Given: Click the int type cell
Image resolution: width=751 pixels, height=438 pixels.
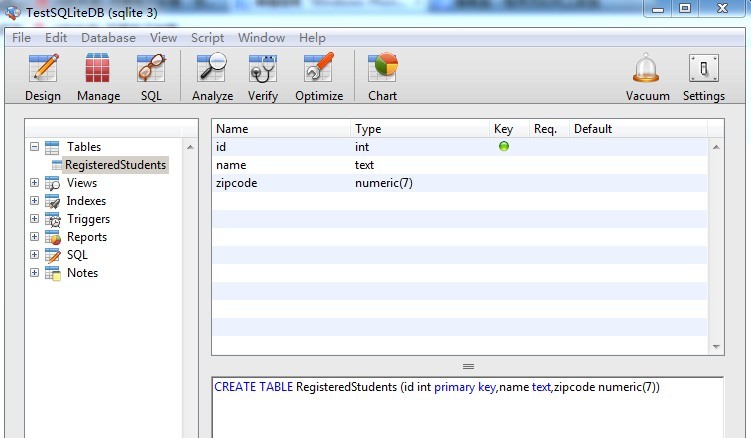Looking at the screenshot, I should tap(362, 147).
